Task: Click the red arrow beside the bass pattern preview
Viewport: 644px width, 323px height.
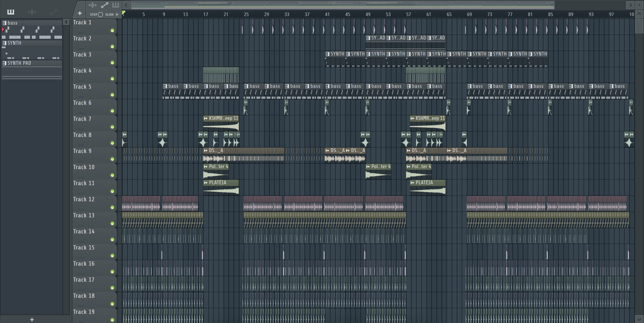Action: tap(3, 30)
